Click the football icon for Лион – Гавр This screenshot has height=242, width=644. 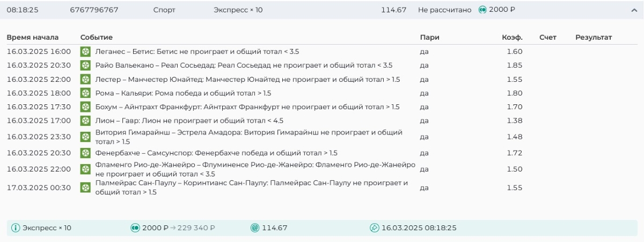pyautogui.click(x=85, y=120)
